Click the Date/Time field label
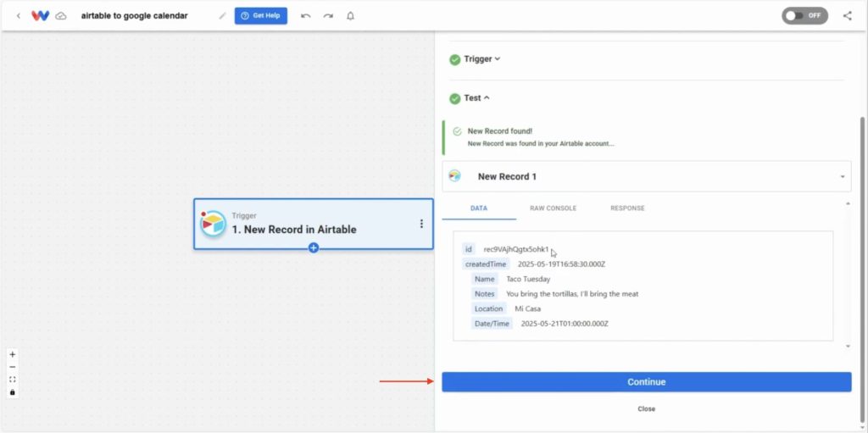 492,324
